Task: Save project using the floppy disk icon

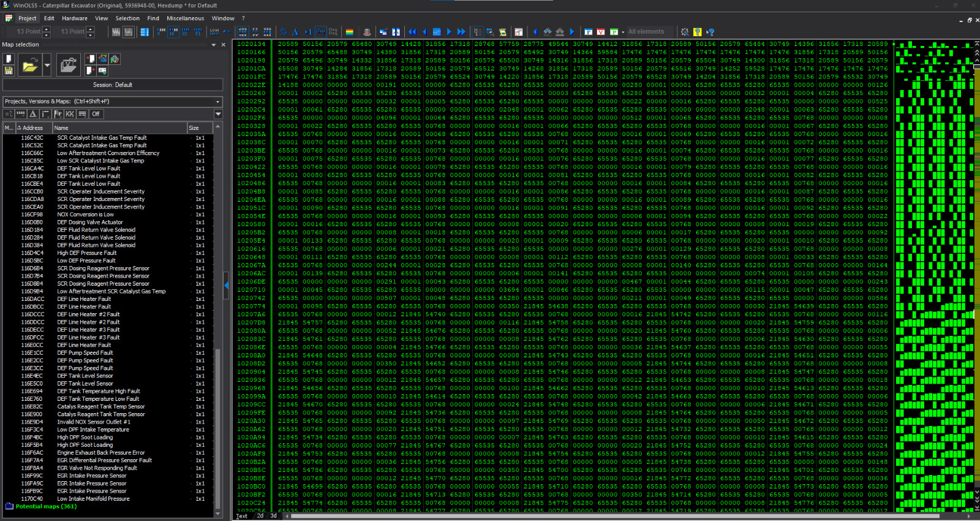Action: pyautogui.click(x=9, y=70)
